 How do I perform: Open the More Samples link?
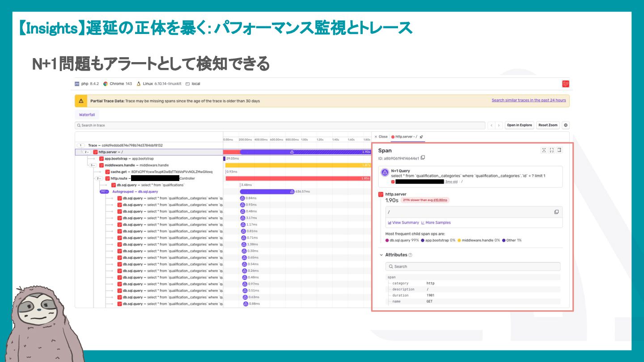pyautogui.click(x=436, y=223)
